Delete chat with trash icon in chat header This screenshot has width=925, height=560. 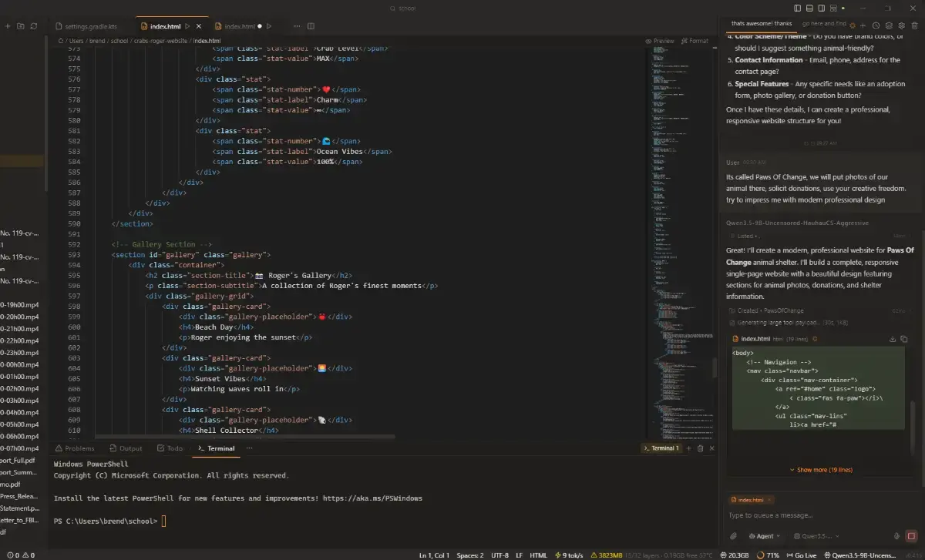(915, 25)
